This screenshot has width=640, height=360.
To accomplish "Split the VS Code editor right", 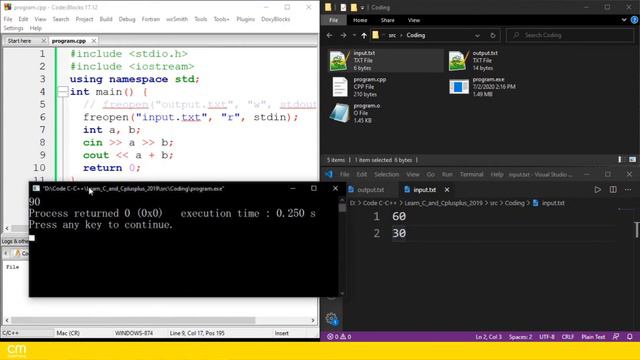I will click(x=613, y=190).
